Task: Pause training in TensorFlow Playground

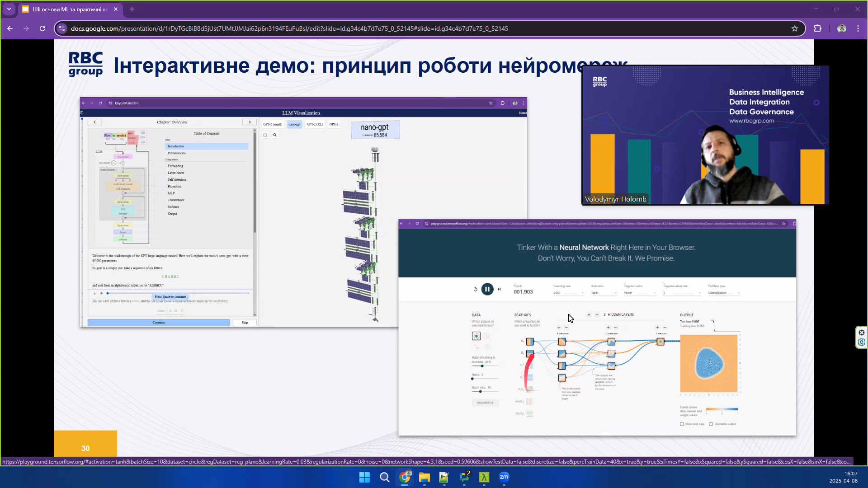Action: [x=487, y=289]
